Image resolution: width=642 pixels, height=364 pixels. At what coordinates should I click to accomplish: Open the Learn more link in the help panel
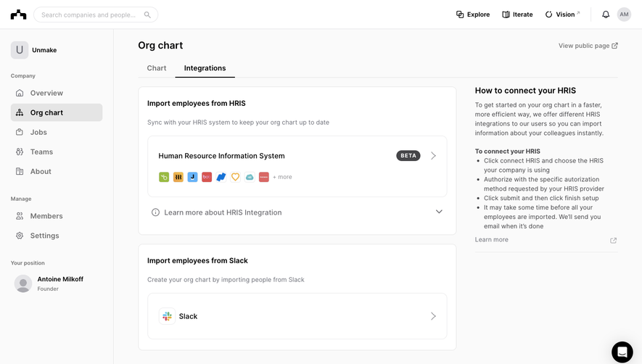tap(491, 239)
